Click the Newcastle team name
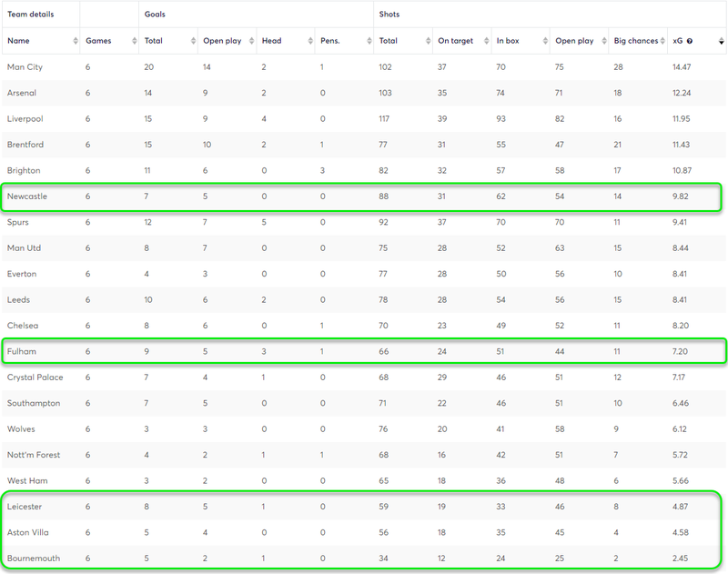The image size is (728, 574). pos(27,196)
